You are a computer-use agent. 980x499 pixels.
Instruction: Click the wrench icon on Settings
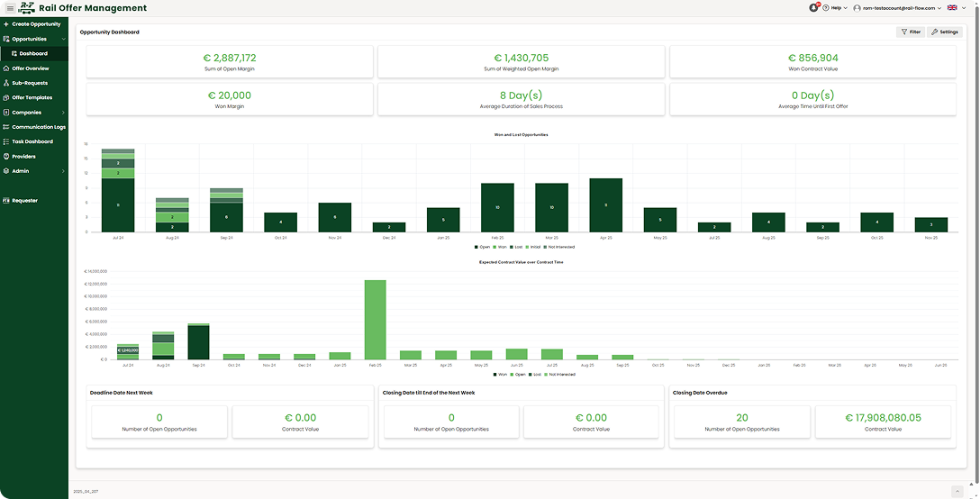[935, 32]
